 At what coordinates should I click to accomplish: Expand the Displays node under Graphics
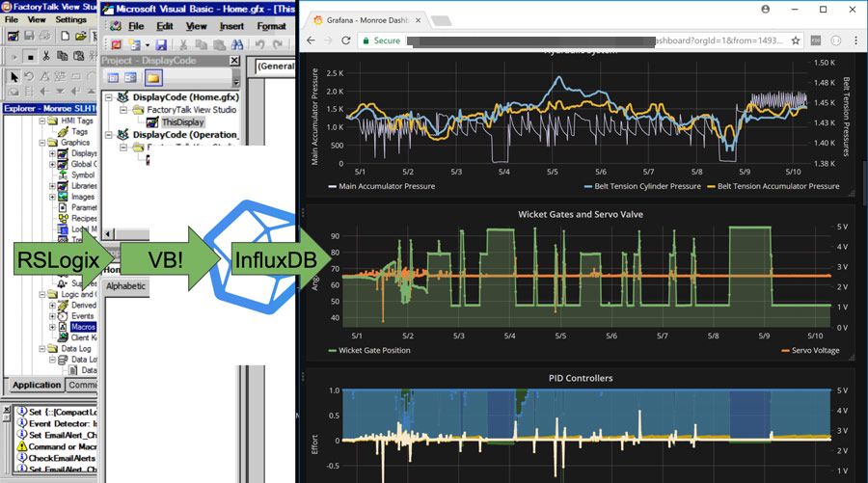[53, 153]
